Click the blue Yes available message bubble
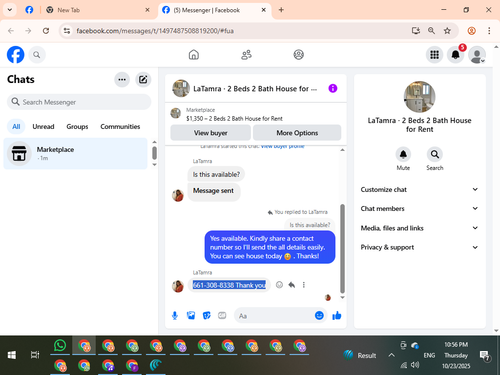500x375 pixels. tap(270, 247)
